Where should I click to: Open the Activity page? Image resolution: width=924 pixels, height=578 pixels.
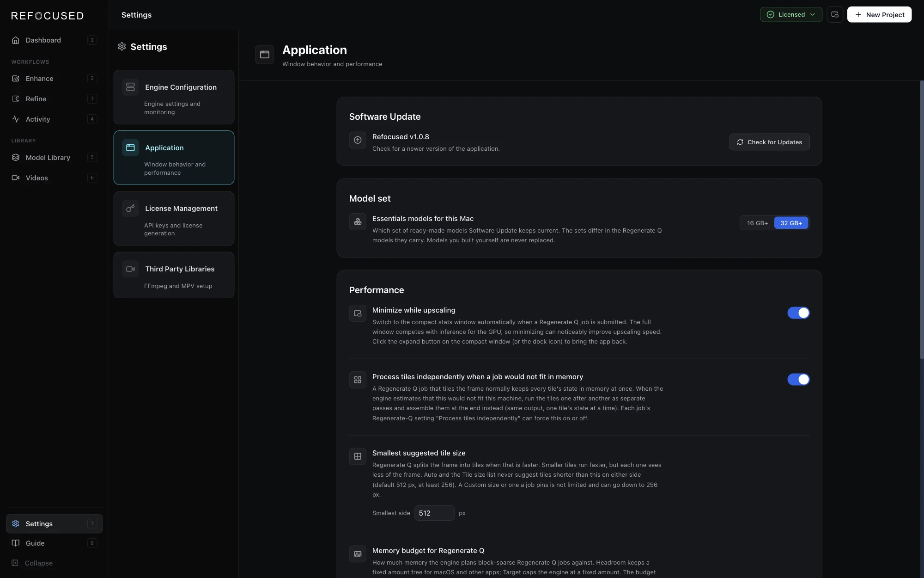point(54,119)
